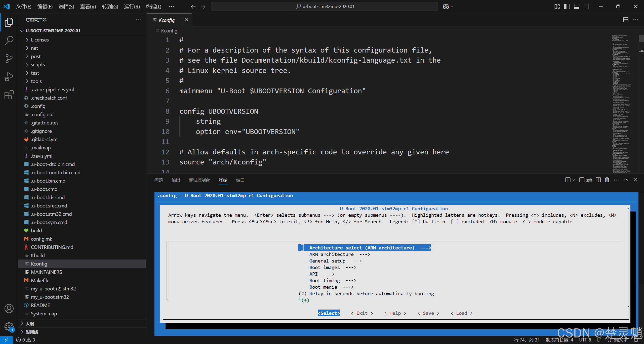Click line and column indicator 行 74
The width and height of the screenshot is (644, 344).
pos(526,340)
